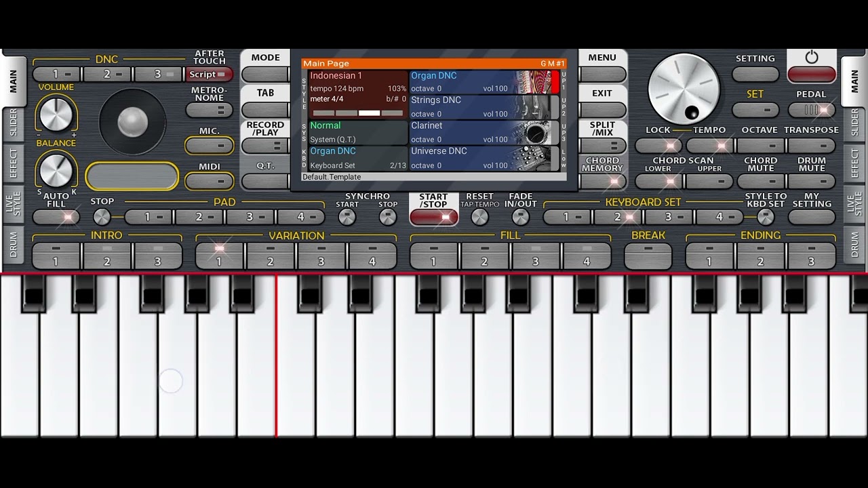The height and width of the screenshot is (488, 868).
Task: Click Organ DNC Keyboard Set entry
Action: pos(358,159)
